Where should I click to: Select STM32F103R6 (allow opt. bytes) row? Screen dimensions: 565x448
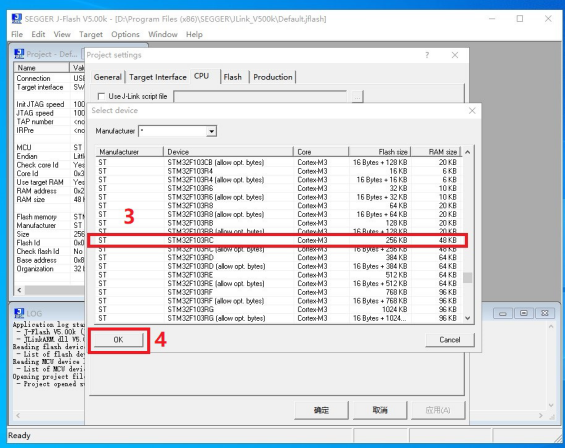point(277,197)
